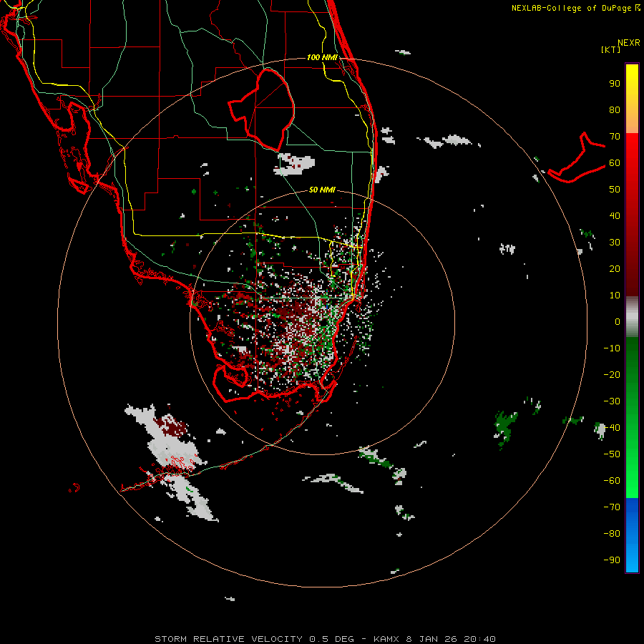Click the 20:40 timestamp in the caption
Image resolution: width=644 pixels, height=644 pixels.
click(x=479, y=639)
